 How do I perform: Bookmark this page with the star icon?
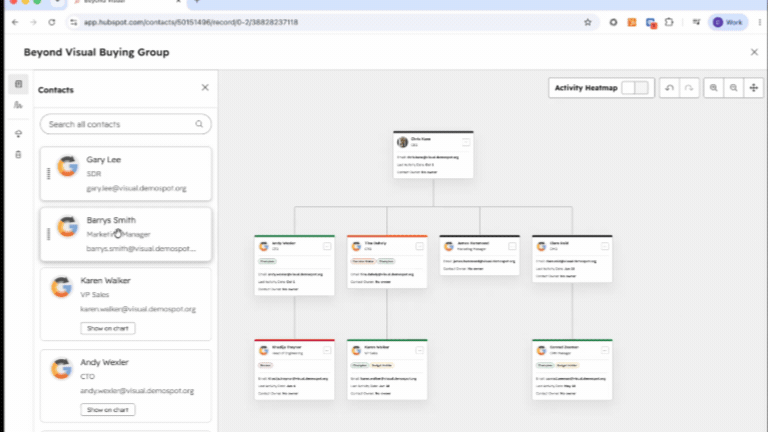tap(588, 22)
